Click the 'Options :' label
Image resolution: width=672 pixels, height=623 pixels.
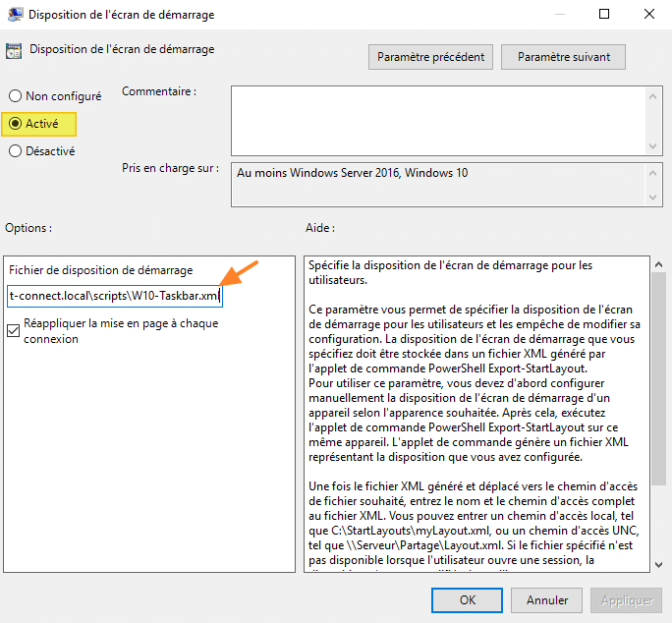pyautogui.click(x=28, y=228)
